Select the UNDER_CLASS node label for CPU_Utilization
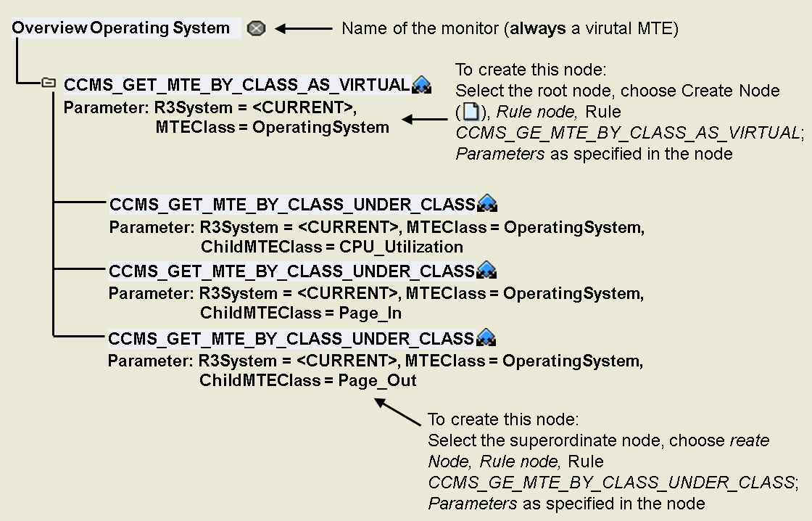812x521 pixels. coord(292,204)
